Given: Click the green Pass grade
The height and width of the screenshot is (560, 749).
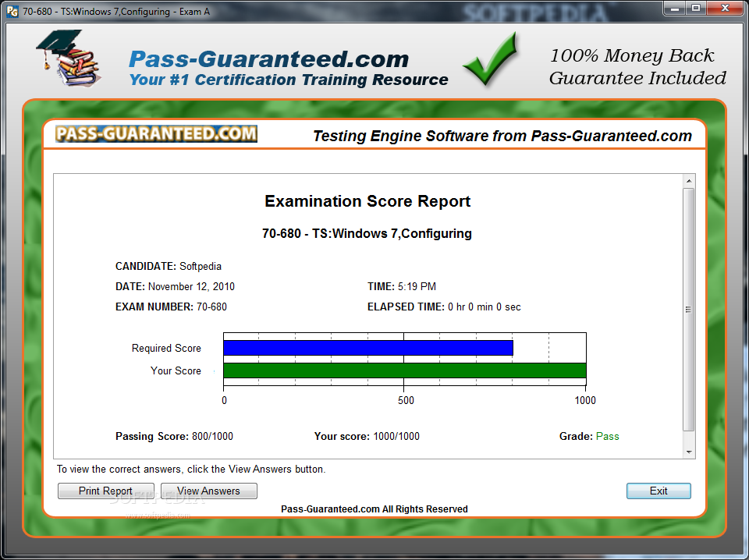Looking at the screenshot, I should tap(607, 436).
